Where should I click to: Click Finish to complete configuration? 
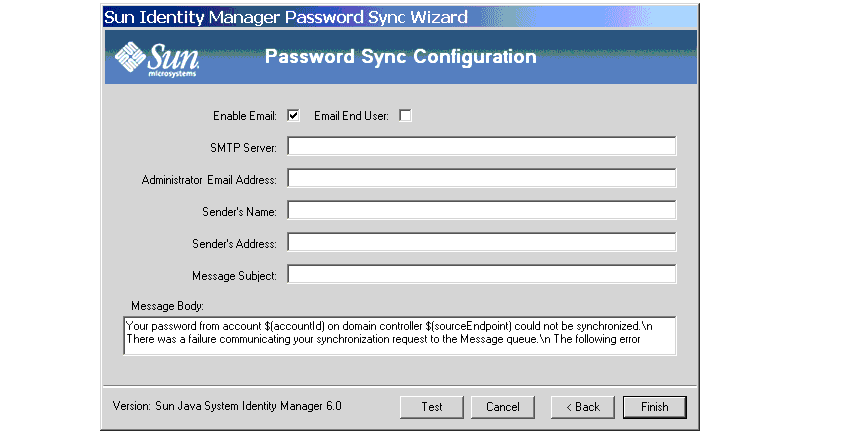pos(655,407)
